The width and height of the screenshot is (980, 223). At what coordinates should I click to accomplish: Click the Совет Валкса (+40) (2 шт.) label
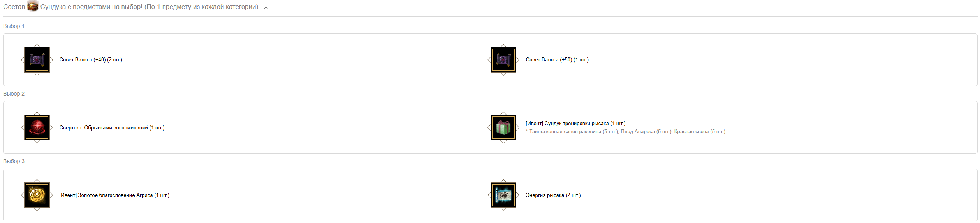(x=91, y=60)
